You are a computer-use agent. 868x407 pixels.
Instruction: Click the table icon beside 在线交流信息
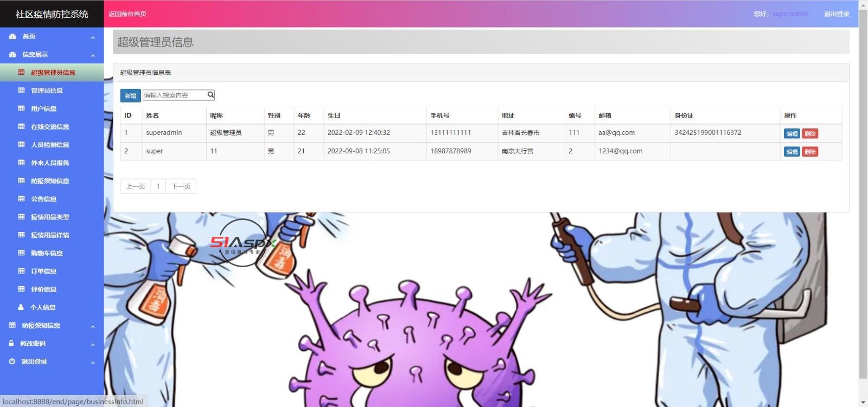[x=21, y=126]
